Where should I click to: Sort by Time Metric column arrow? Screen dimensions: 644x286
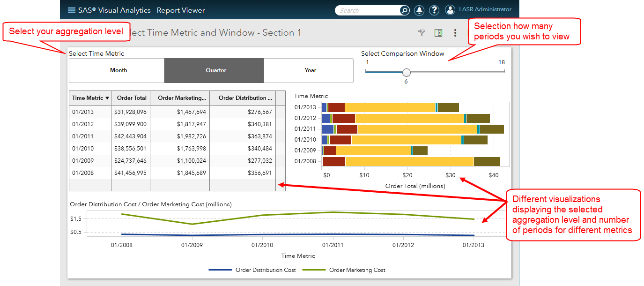[107, 98]
